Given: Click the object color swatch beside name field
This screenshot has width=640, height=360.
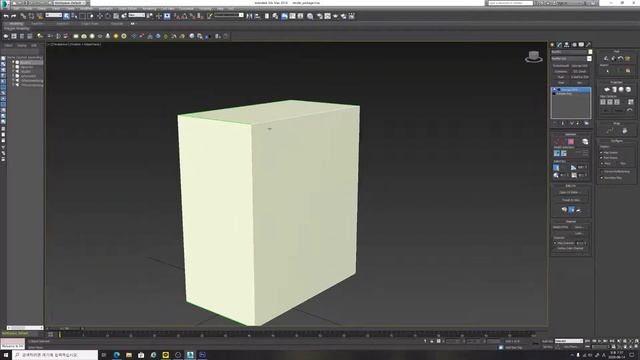Looking at the screenshot, I should 590,52.
